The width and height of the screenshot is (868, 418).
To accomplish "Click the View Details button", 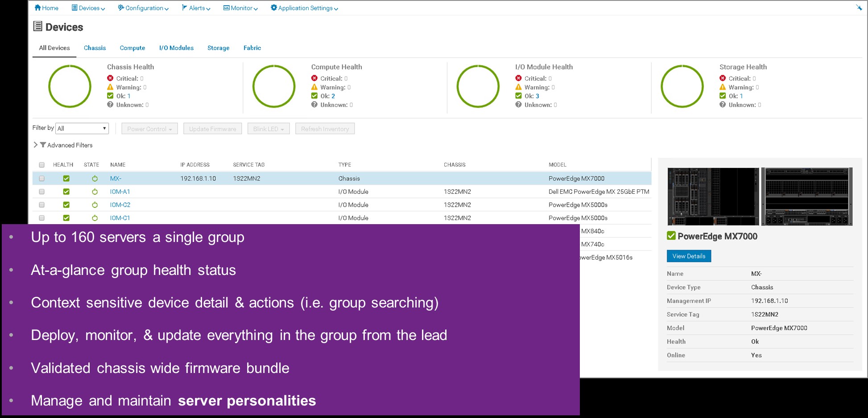I will [x=689, y=256].
